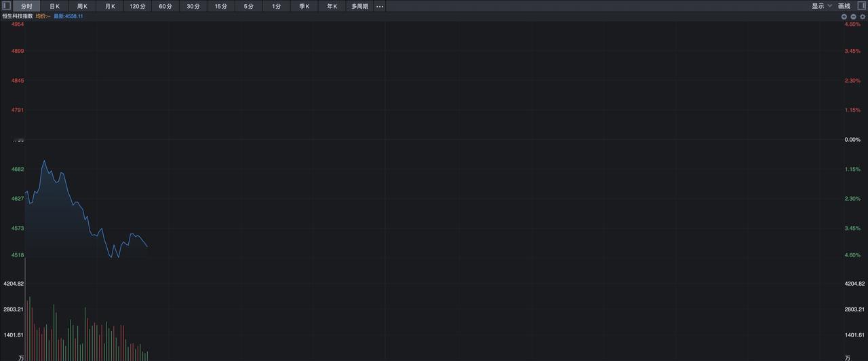868x361 pixels.
Task: Toggle the left sidebar panel icon
Action: pos(6,6)
